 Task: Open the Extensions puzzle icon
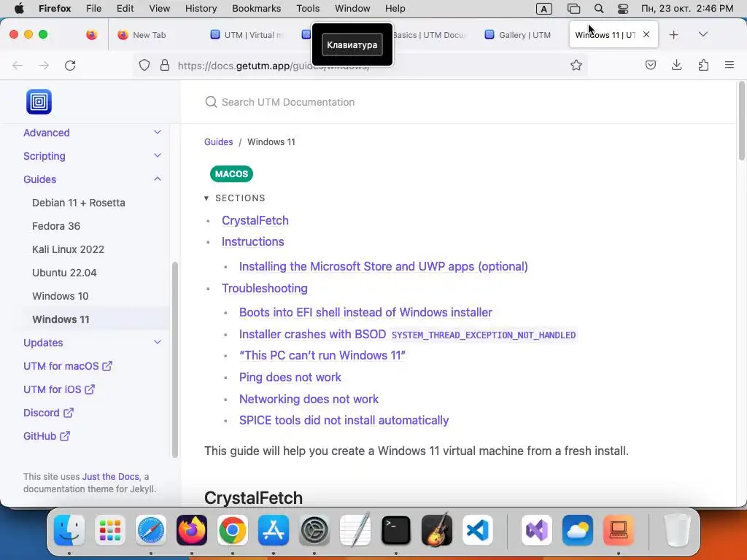(703, 65)
